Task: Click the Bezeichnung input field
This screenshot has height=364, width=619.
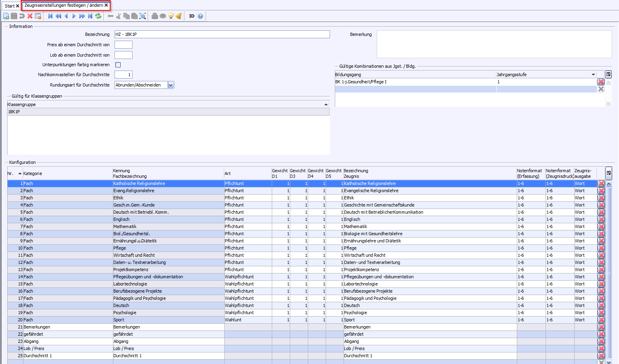Action: pyautogui.click(x=222, y=34)
